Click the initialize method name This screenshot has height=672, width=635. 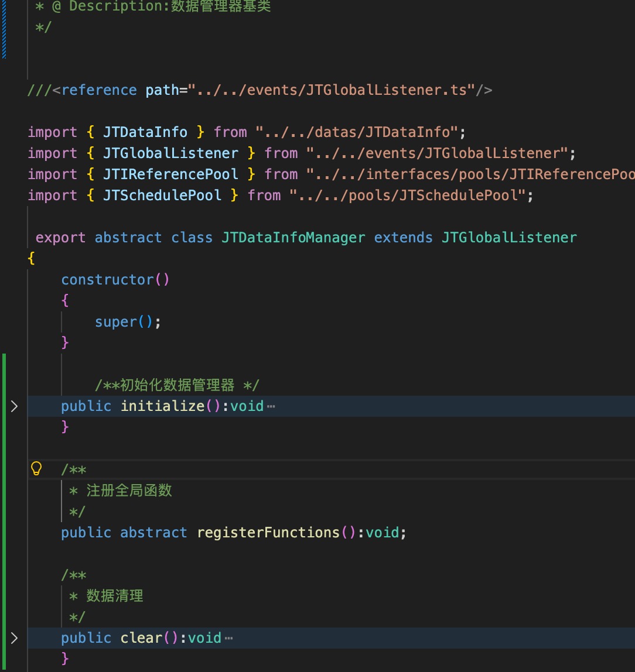(x=162, y=406)
